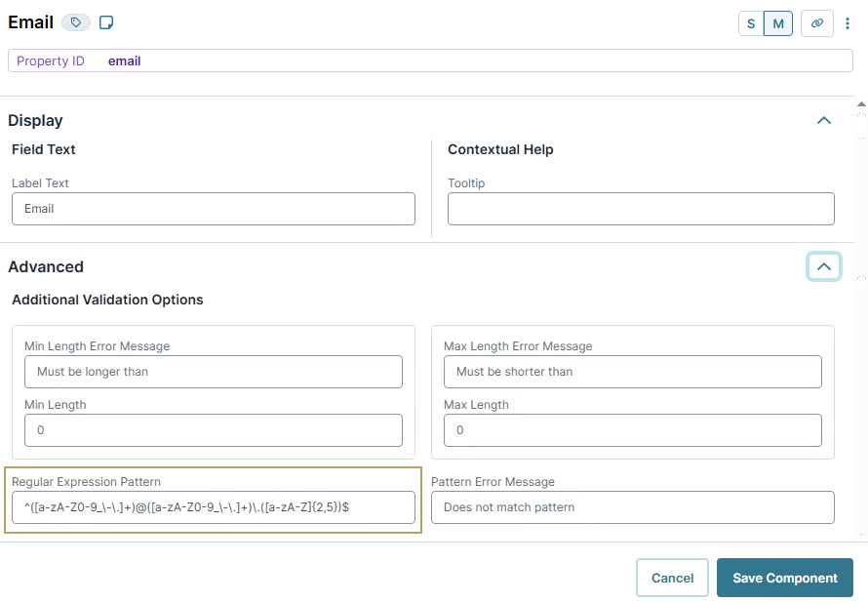This screenshot has width=868, height=603.
Task: Click the highlighted Advanced chevron
Action: pyautogui.click(x=824, y=265)
